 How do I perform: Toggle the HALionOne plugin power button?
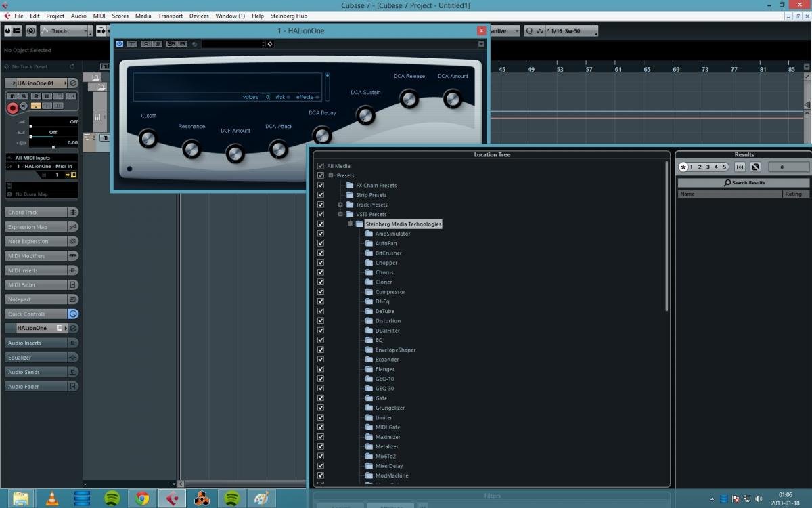(x=120, y=44)
